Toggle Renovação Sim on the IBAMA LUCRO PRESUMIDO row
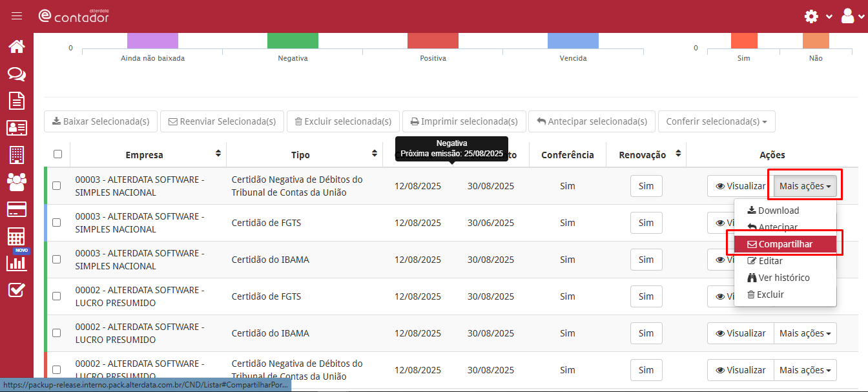Image resolution: width=868 pixels, height=392 pixels. [x=646, y=333]
